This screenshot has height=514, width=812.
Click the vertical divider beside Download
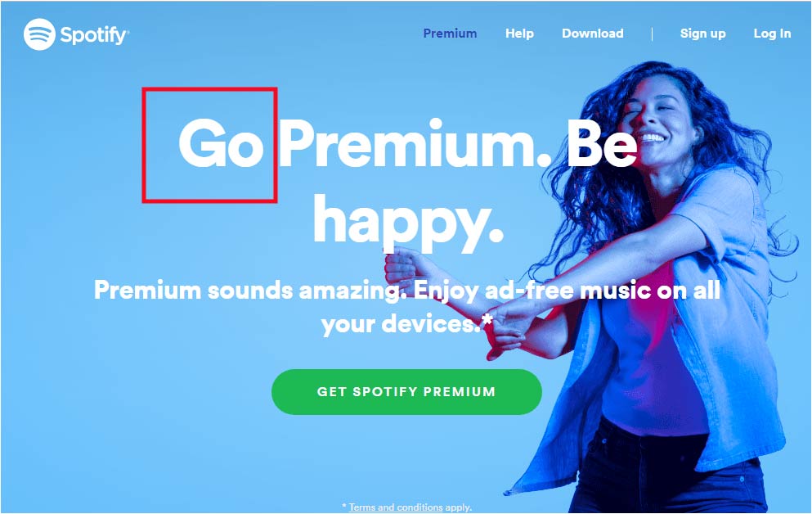tap(652, 34)
